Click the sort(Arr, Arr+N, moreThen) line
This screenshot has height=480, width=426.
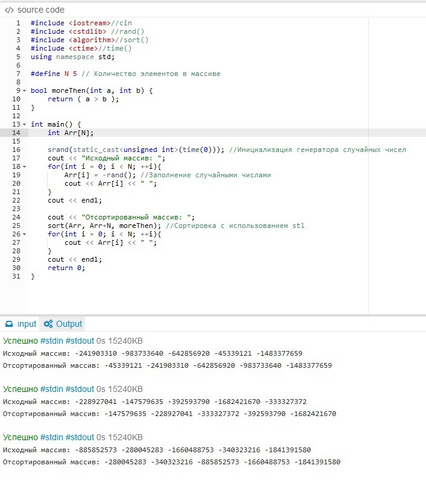(x=176, y=226)
